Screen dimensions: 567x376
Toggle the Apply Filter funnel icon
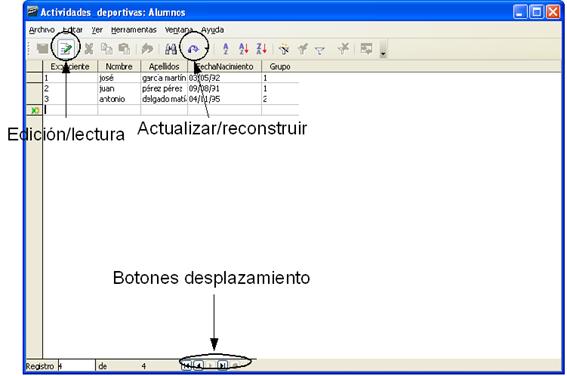tap(302, 49)
